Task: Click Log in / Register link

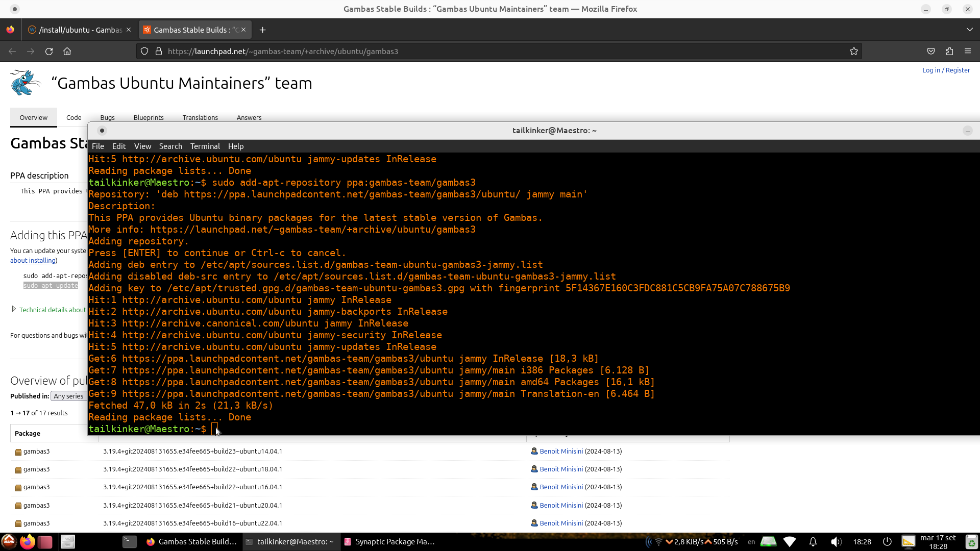Action: (x=946, y=70)
